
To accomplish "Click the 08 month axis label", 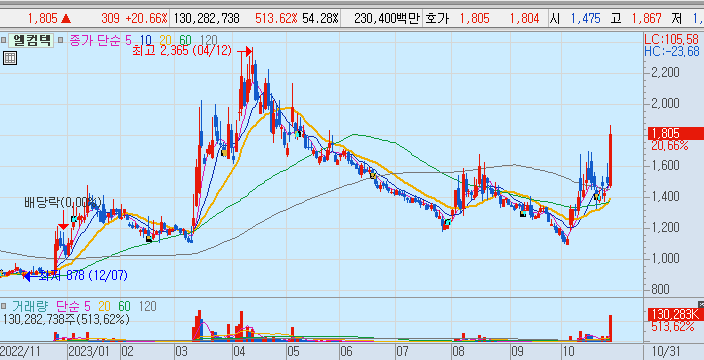I will coord(459,350).
